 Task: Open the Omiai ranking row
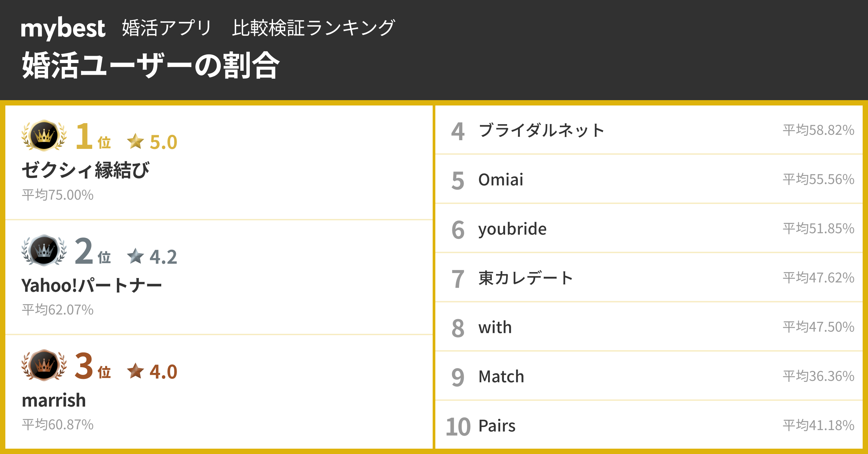click(501, 179)
